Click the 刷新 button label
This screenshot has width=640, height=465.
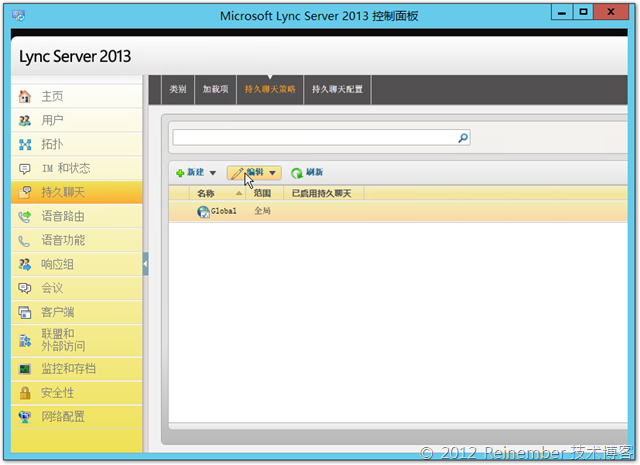point(314,172)
